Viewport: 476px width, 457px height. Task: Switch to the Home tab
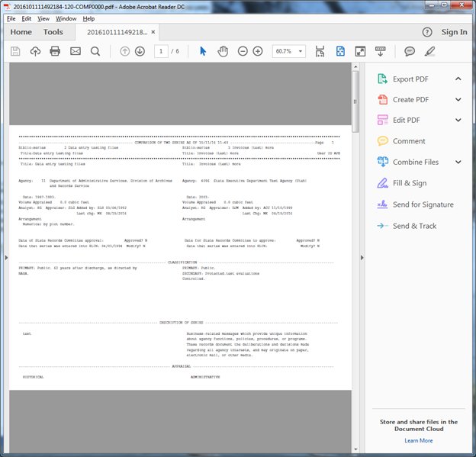[x=21, y=32]
